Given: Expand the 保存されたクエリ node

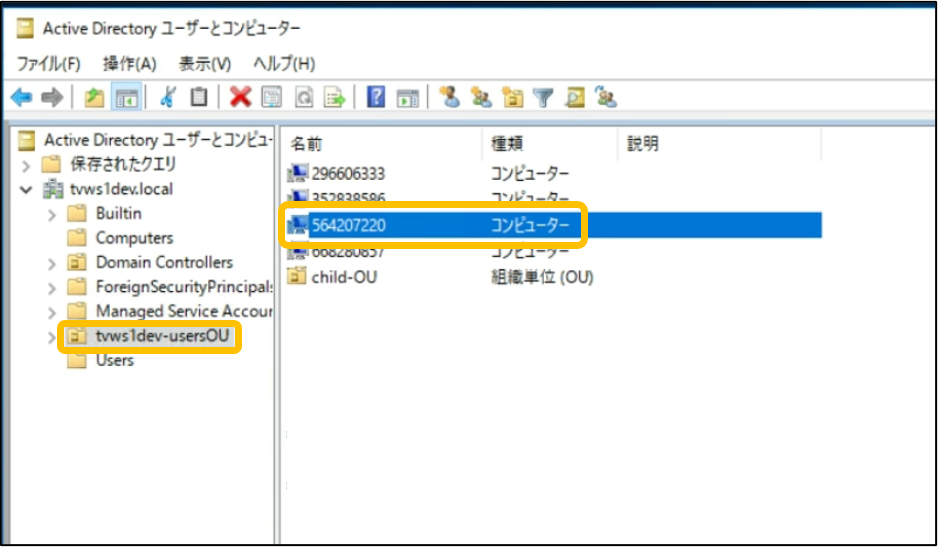Looking at the screenshot, I should coord(26,165).
